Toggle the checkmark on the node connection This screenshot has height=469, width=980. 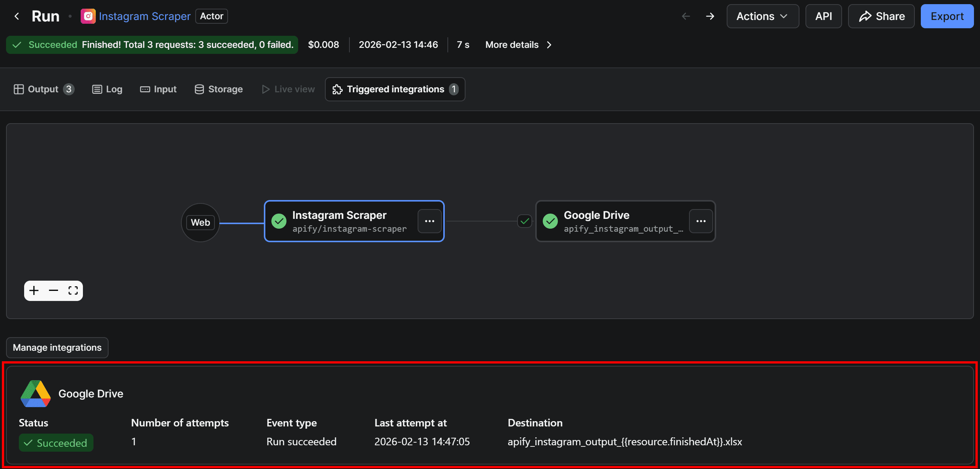[524, 221]
